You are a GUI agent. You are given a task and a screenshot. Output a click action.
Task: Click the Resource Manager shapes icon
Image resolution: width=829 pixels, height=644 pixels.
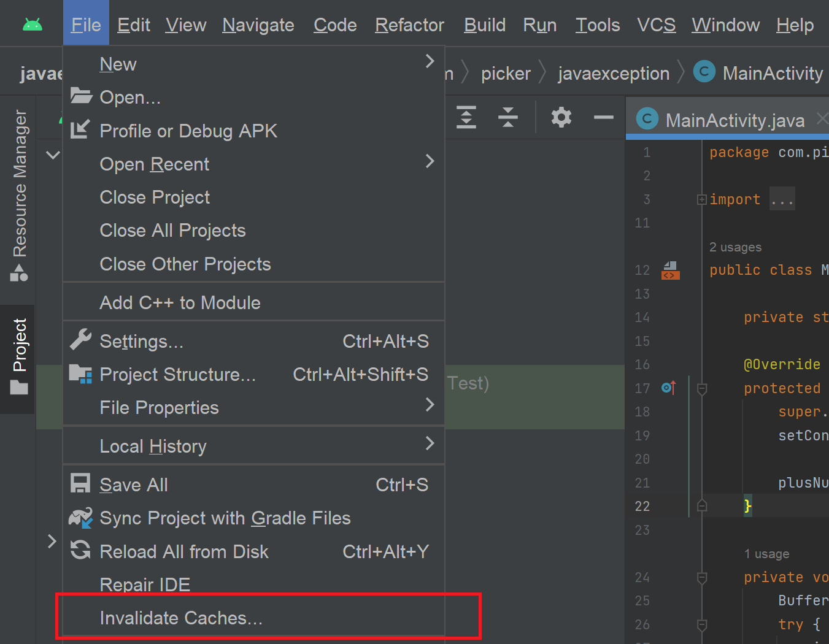coord(19,273)
